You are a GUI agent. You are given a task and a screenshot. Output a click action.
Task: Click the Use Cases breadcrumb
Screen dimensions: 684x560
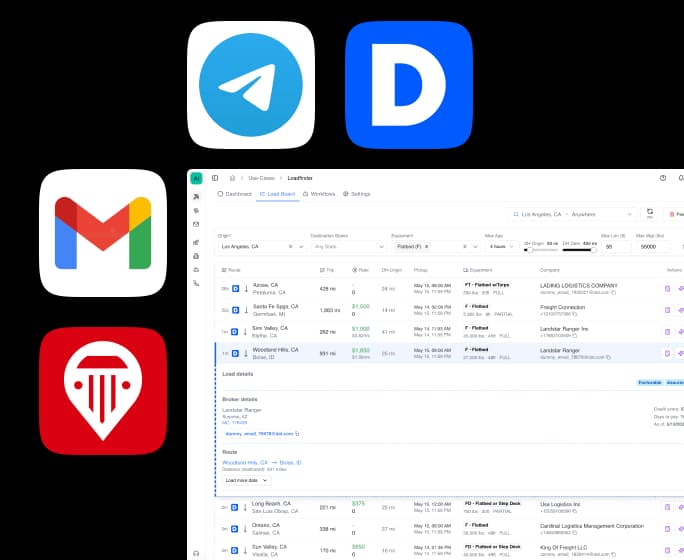point(261,178)
